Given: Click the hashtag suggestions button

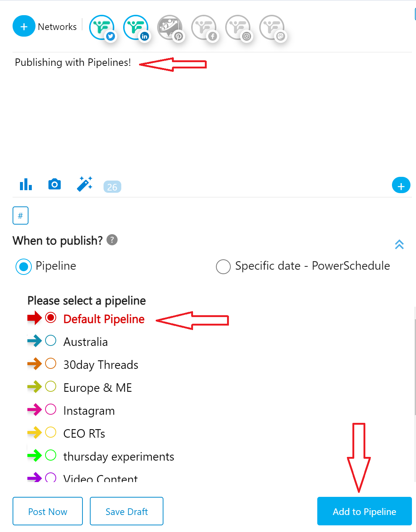Looking at the screenshot, I should coord(20,215).
